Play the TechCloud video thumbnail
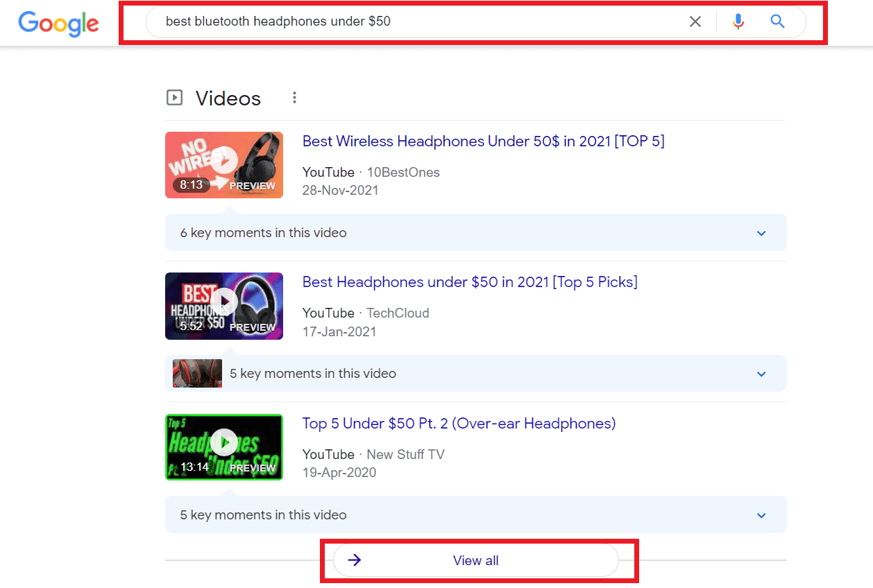 pyautogui.click(x=224, y=306)
